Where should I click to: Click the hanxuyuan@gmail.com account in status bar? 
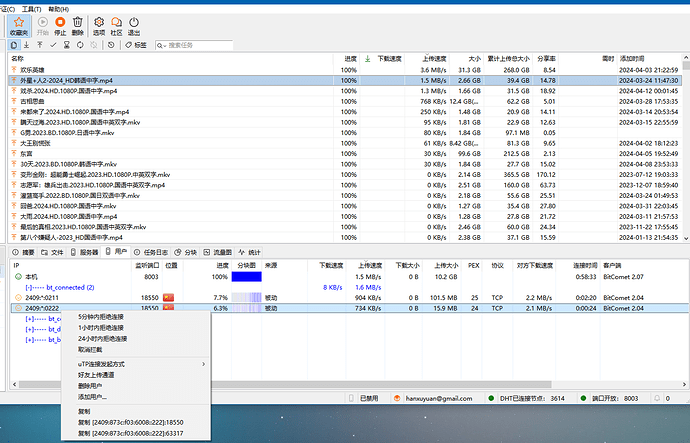(x=433, y=398)
